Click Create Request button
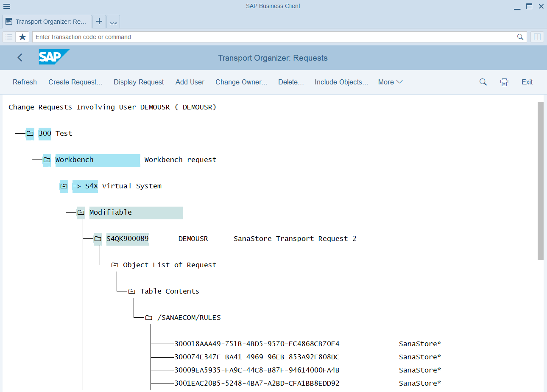The image size is (547, 392). click(x=75, y=82)
